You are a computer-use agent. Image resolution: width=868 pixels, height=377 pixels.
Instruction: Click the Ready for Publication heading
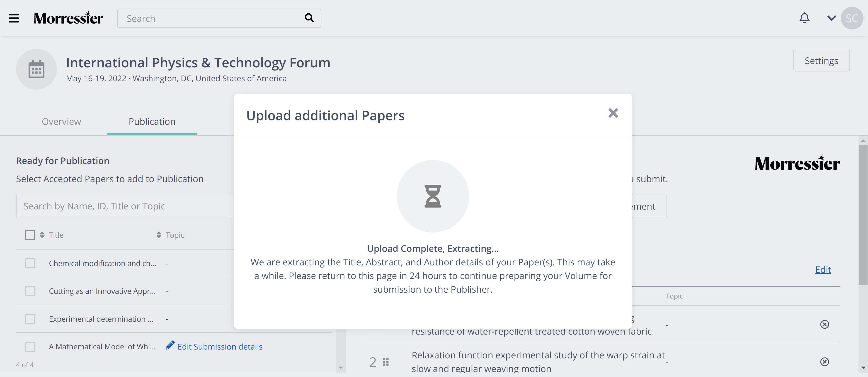point(63,161)
